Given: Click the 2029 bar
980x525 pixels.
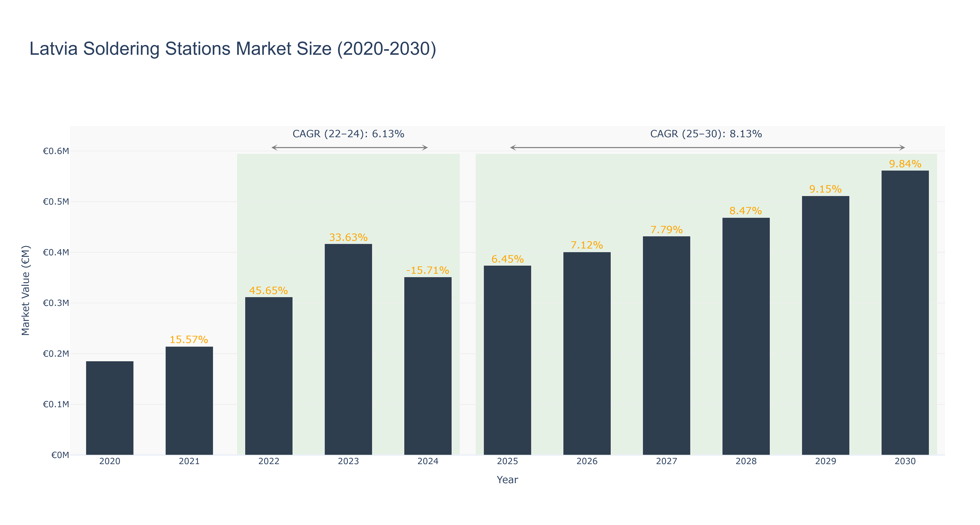Looking at the screenshot, I should coord(825,325).
